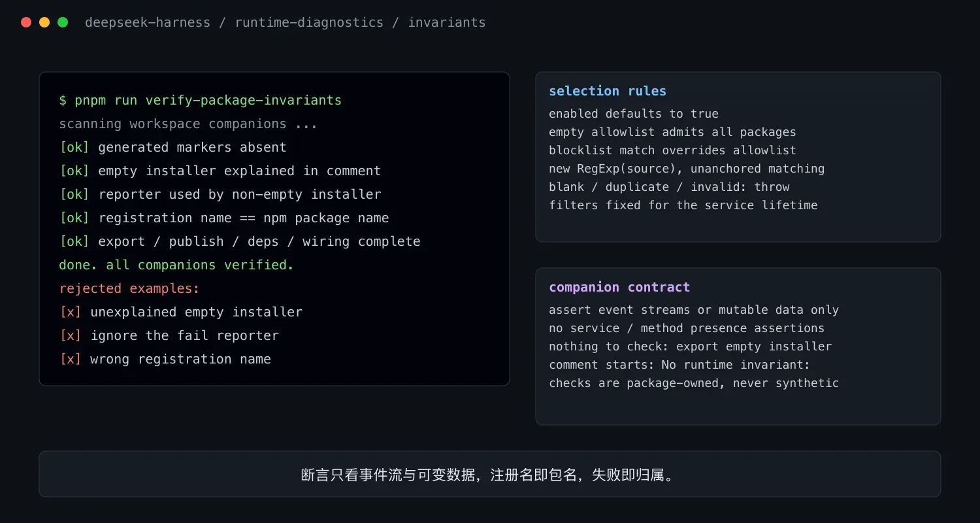Click the green maximize window dot
Screen dimensions: 980x523
click(63, 22)
